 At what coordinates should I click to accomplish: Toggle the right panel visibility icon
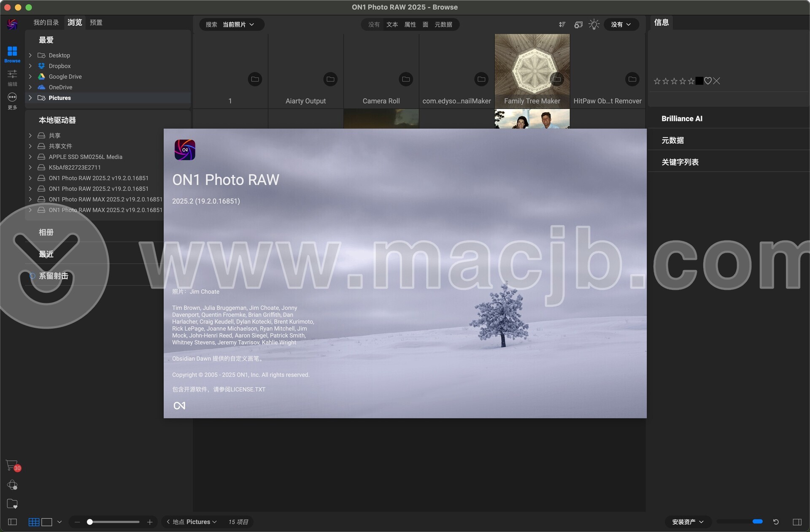[x=797, y=522]
